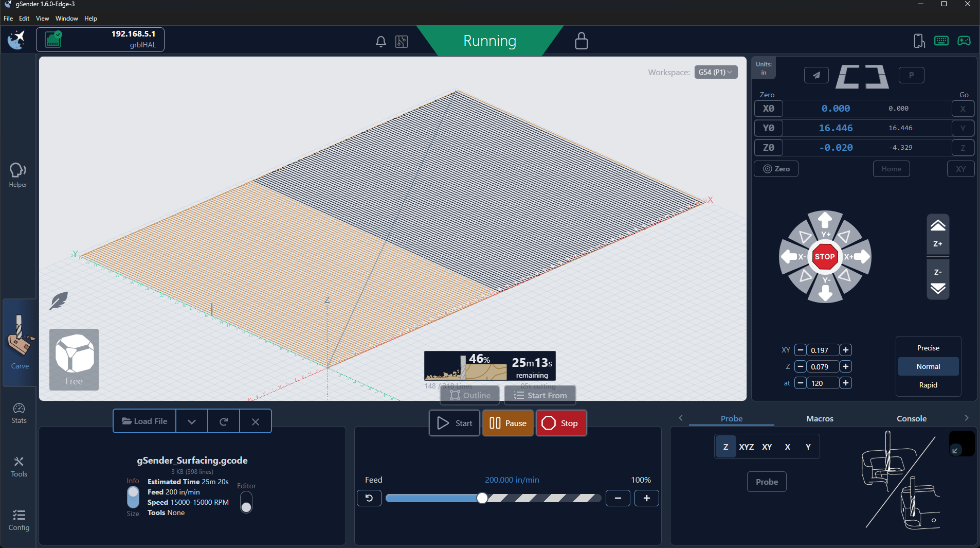Open the Stats page from sidebar
Screen dimensions: 980x548
click(x=19, y=413)
